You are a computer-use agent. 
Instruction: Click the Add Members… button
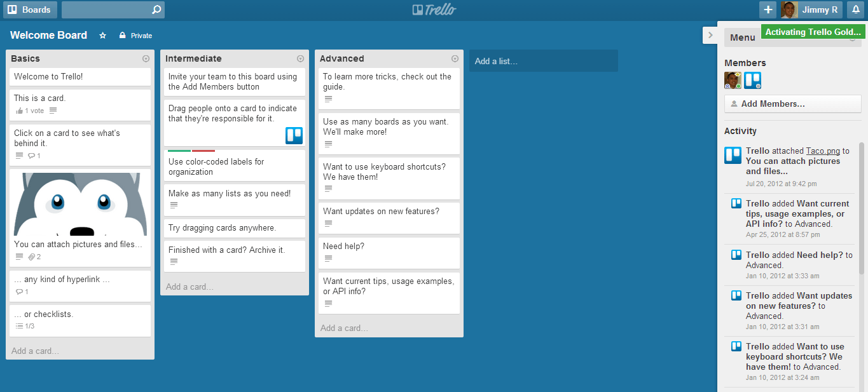(793, 104)
